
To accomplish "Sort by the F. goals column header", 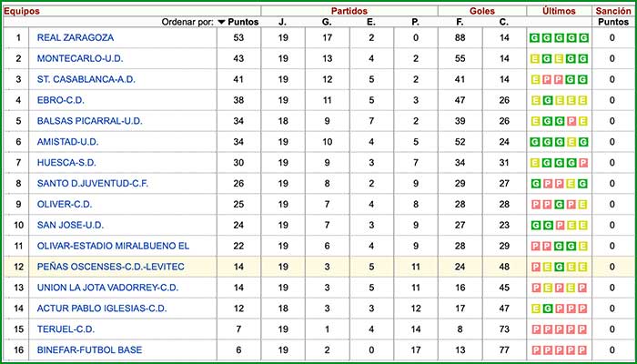I will click(460, 22).
